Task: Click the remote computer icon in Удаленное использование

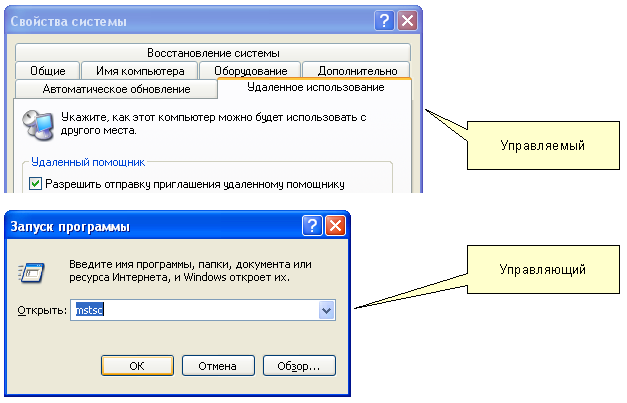Action: 40,125
